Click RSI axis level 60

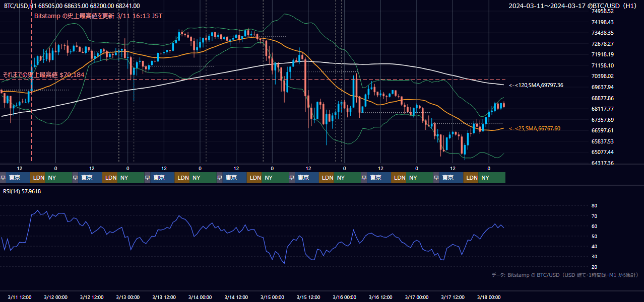594,226
